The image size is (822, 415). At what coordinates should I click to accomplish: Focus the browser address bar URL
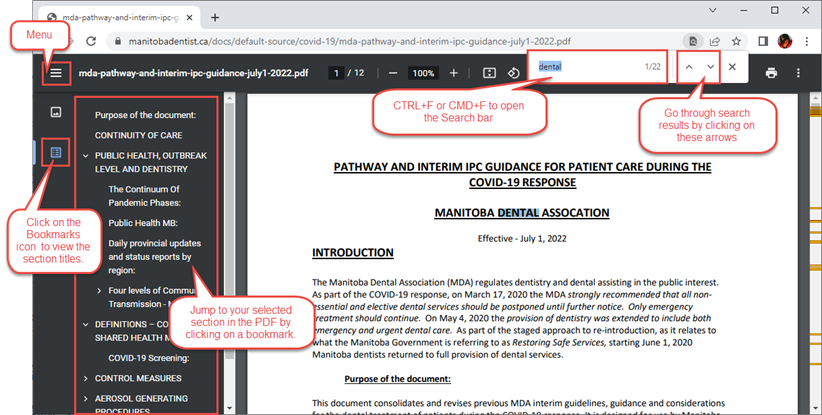click(x=350, y=41)
